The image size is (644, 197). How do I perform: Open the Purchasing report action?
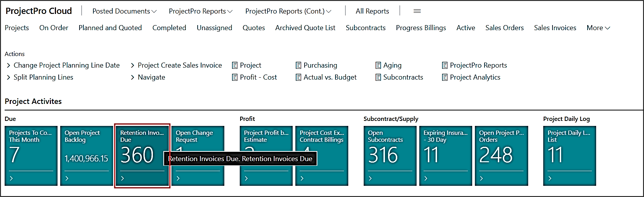click(316, 65)
